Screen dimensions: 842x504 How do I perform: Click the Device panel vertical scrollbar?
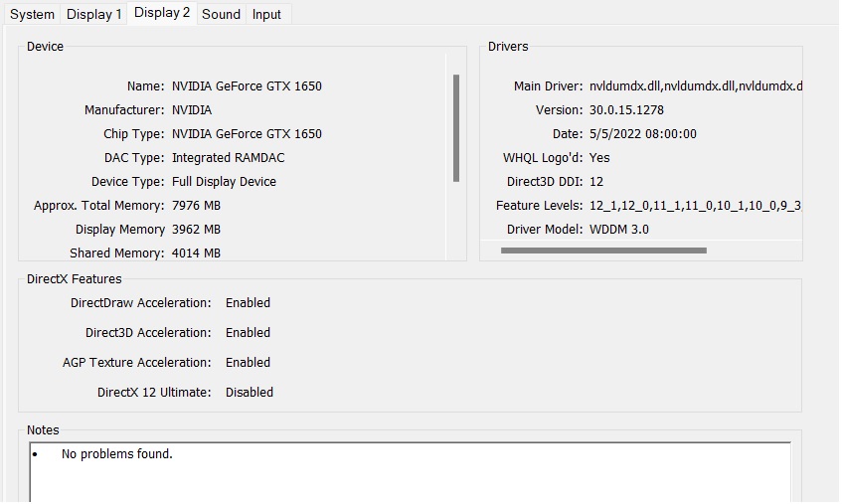[x=456, y=128]
